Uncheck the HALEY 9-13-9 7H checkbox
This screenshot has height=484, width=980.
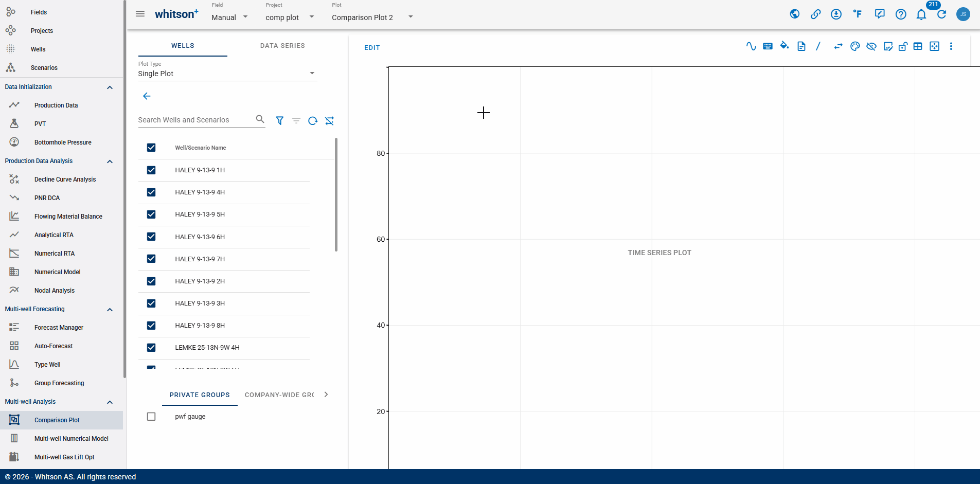151,259
